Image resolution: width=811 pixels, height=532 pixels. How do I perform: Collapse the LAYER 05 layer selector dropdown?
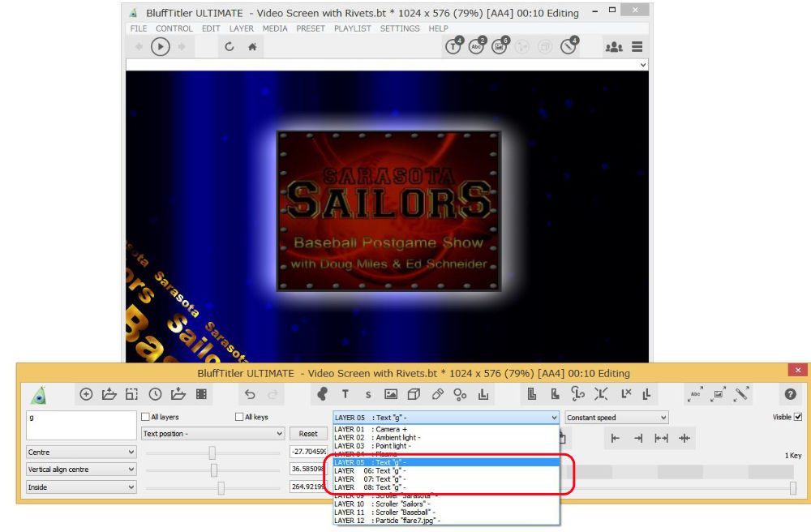pos(446,417)
